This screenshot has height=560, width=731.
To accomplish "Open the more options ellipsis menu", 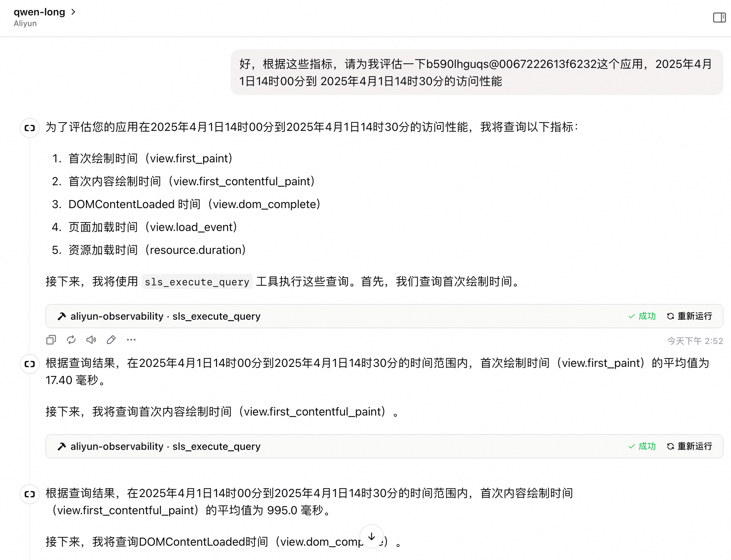I will click(x=131, y=340).
